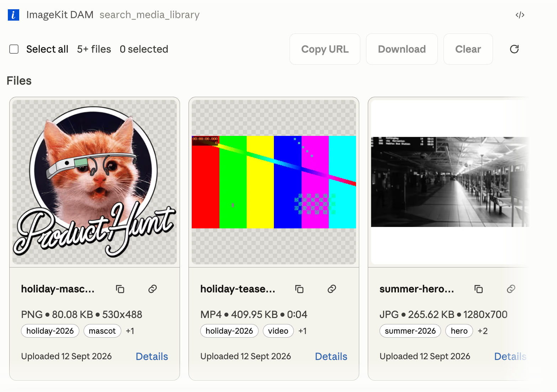Click the blue info icon beside ImageKit DAM
557x392 pixels.
click(14, 15)
